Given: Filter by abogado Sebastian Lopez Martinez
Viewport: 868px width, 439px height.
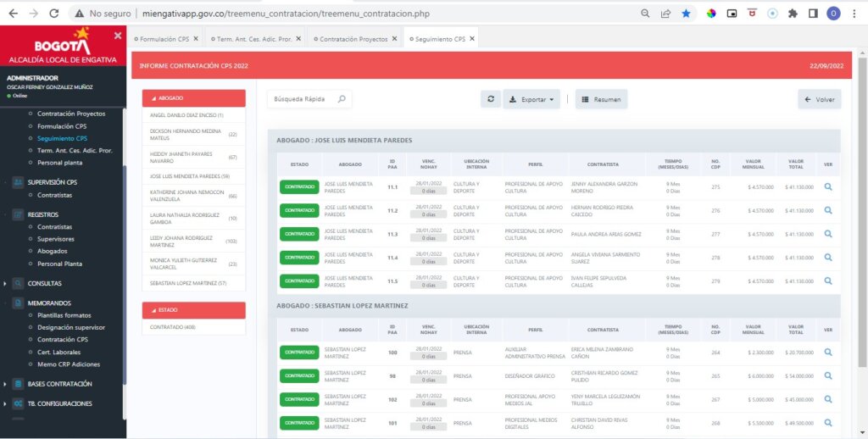Looking at the screenshot, I should point(194,283).
